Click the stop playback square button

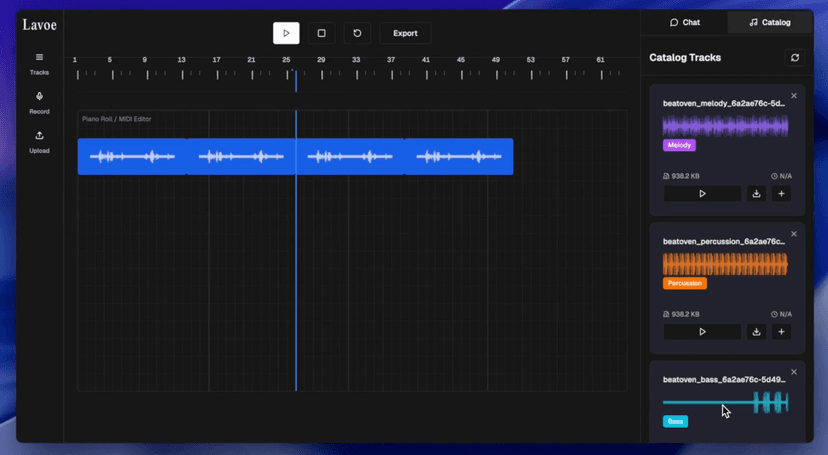coord(321,33)
